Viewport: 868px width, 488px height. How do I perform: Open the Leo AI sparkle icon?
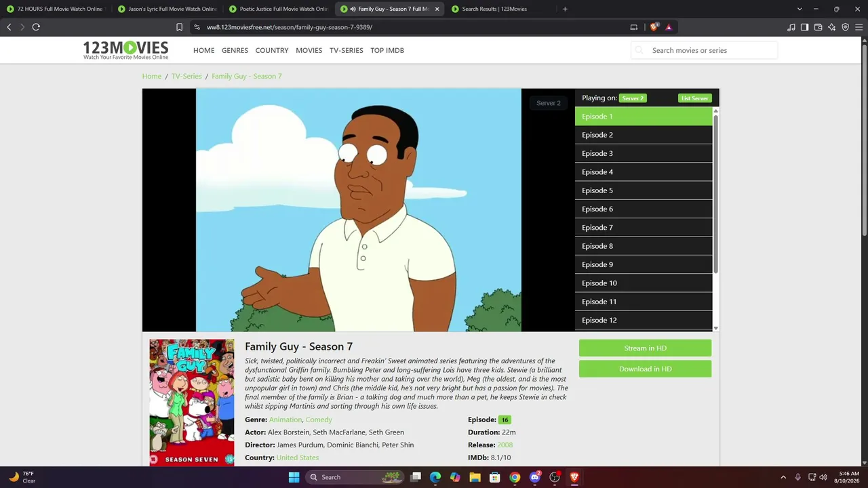(x=831, y=27)
